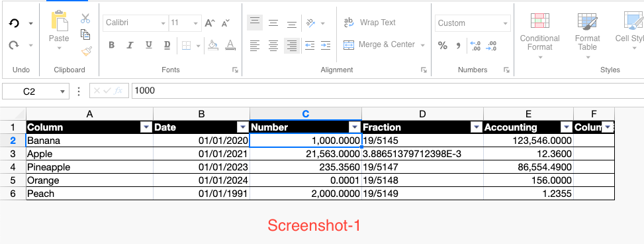644x244 pixels.
Task: Click the Redo arrow icon
Action: point(14,45)
